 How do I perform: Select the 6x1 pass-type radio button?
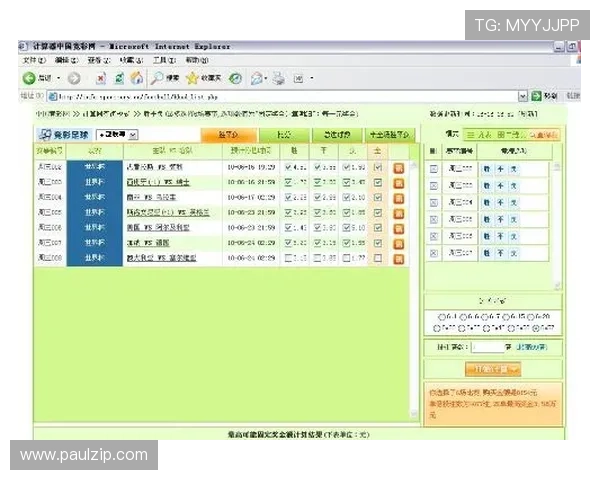point(442,317)
